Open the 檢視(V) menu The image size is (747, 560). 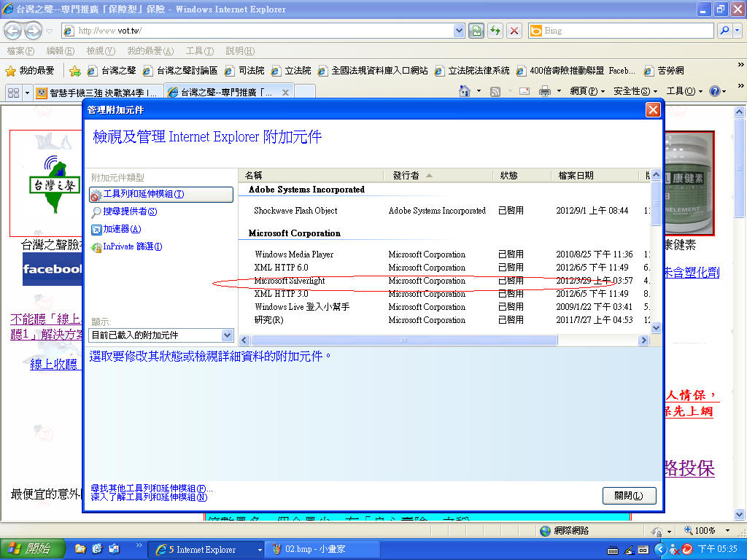tap(101, 51)
